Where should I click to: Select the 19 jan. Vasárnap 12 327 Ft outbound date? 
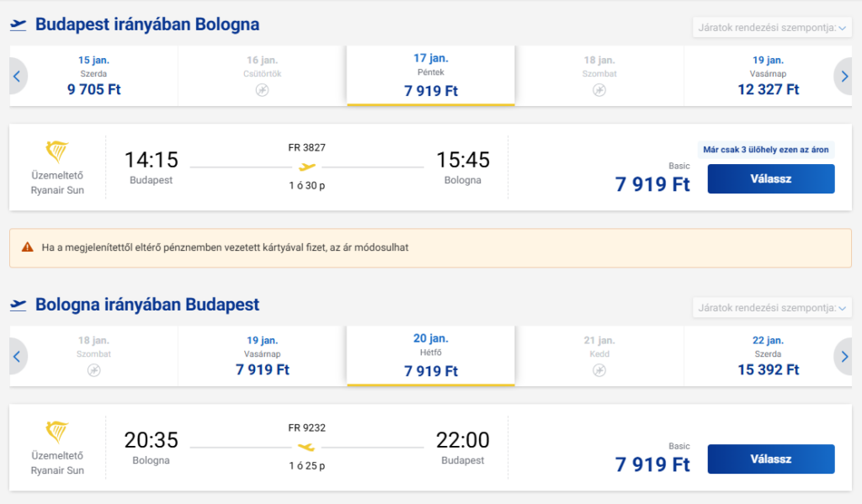coord(768,76)
